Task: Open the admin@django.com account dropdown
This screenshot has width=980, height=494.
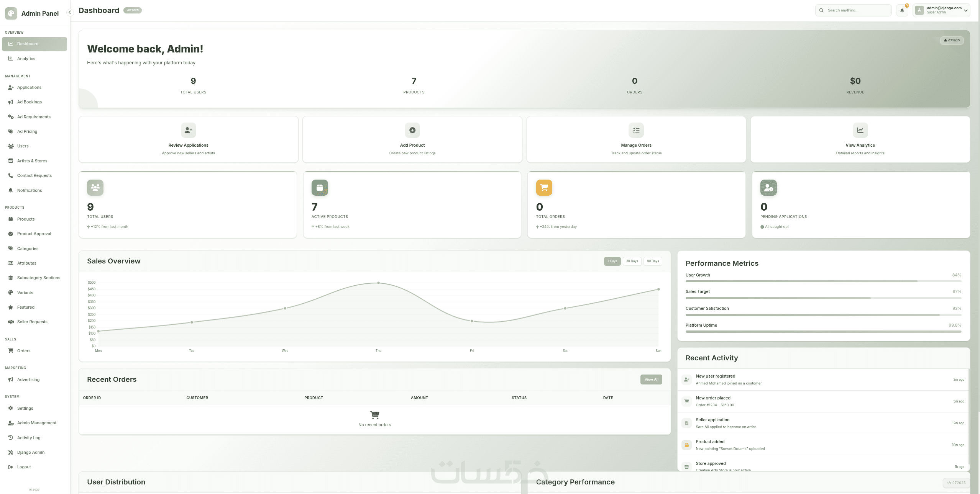Action: tap(941, 10)
